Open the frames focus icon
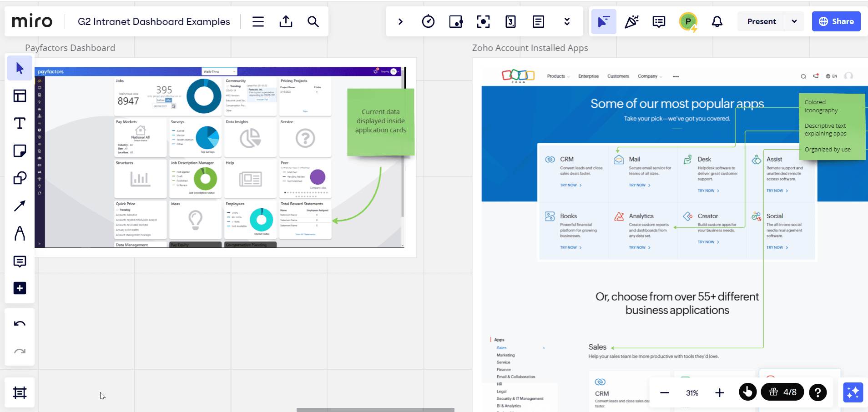The height and width of the screenshot is (412, 868). pyautogui.click(x=483, y=21)
